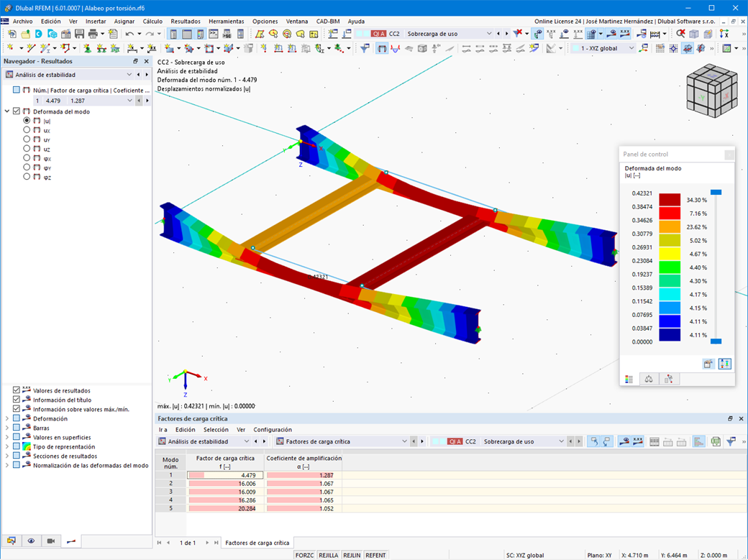Click the balance scale tab in control panel
The width and height of the screenshot is (748, 560).
[649, 380]
